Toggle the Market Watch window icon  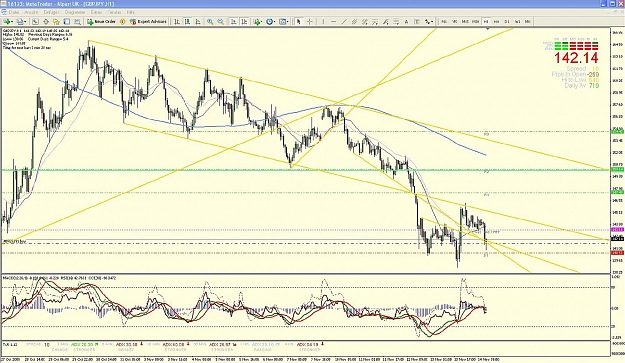click(35, 22)
